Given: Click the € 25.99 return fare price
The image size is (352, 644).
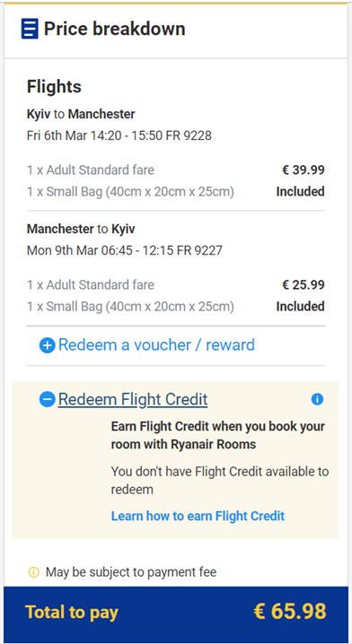Looking at the screenshot, I should click(x=304, y=284).
